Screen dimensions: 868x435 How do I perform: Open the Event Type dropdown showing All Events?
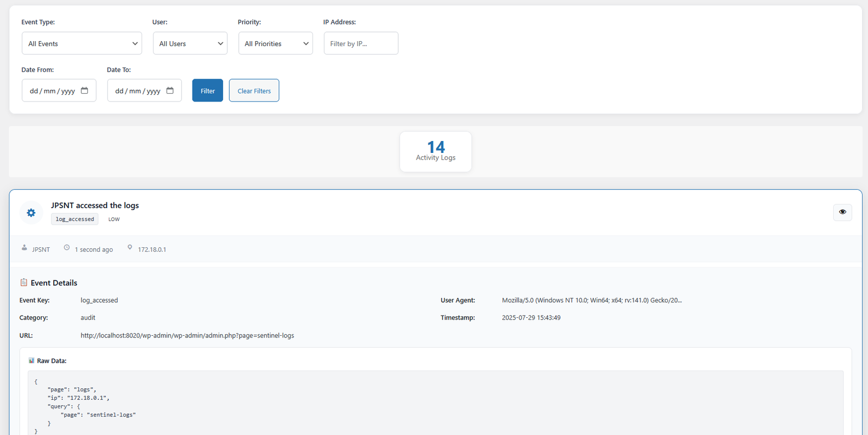click(82, 43)
